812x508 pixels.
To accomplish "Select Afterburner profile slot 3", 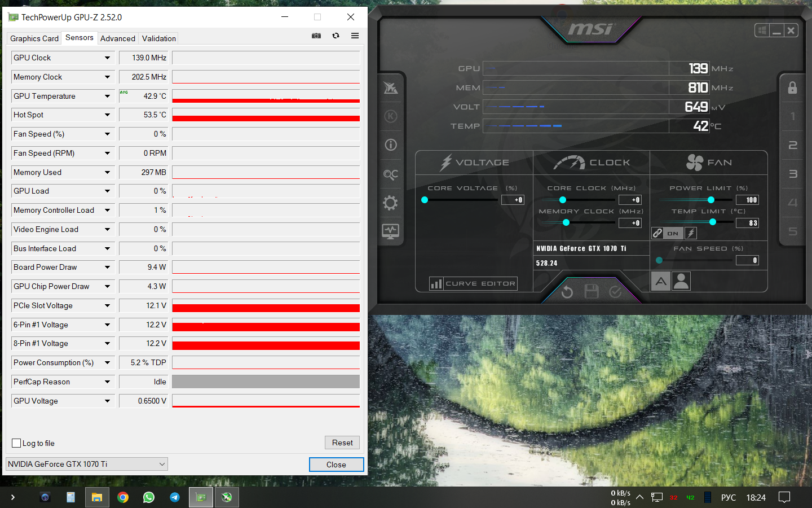I will (793, 174).
